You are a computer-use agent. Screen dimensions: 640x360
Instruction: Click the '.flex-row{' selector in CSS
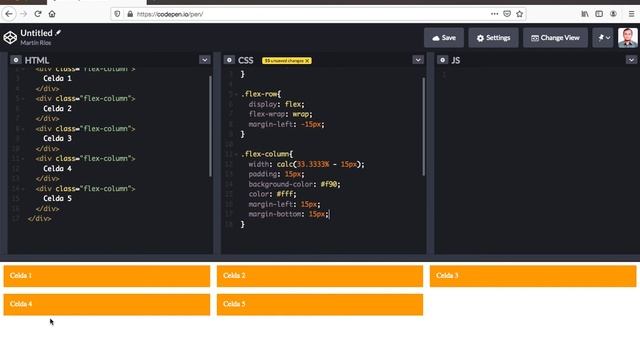261,94
